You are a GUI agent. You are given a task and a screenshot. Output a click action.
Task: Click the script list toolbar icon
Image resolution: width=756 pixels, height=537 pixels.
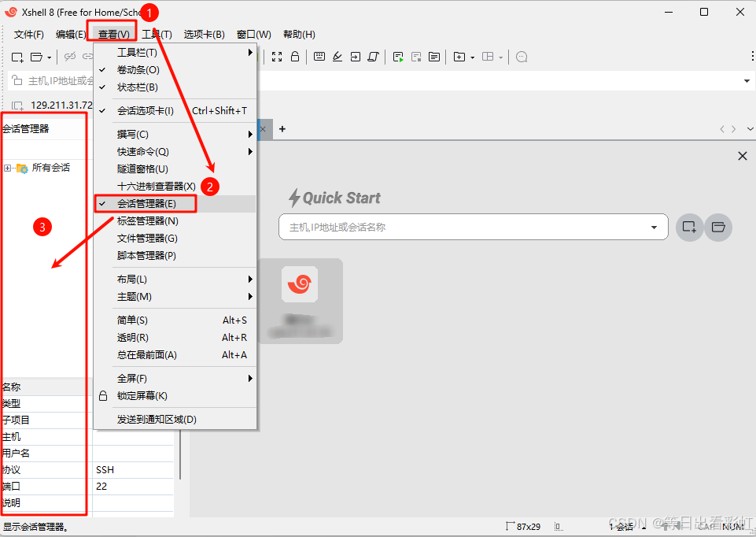pyautogui.click(x=434, y=57)
